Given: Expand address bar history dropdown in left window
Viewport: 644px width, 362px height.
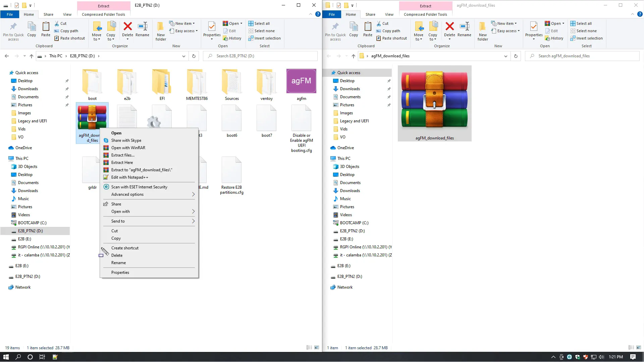Looking at the screenshot, I should [x=183, y=56].
